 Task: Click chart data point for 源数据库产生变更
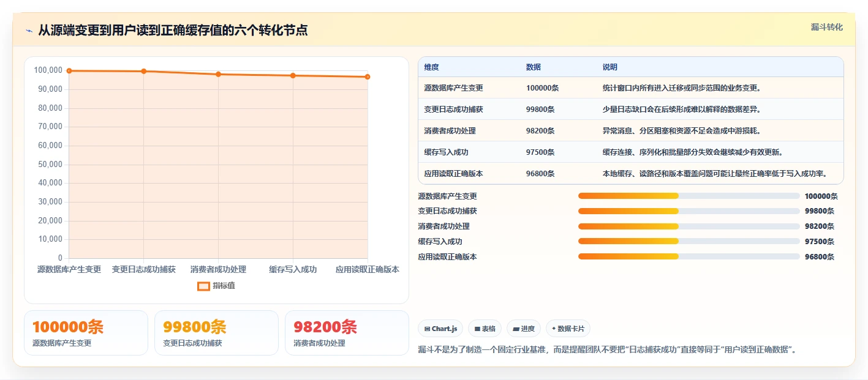pyautogui.click(x=69, y=71)
